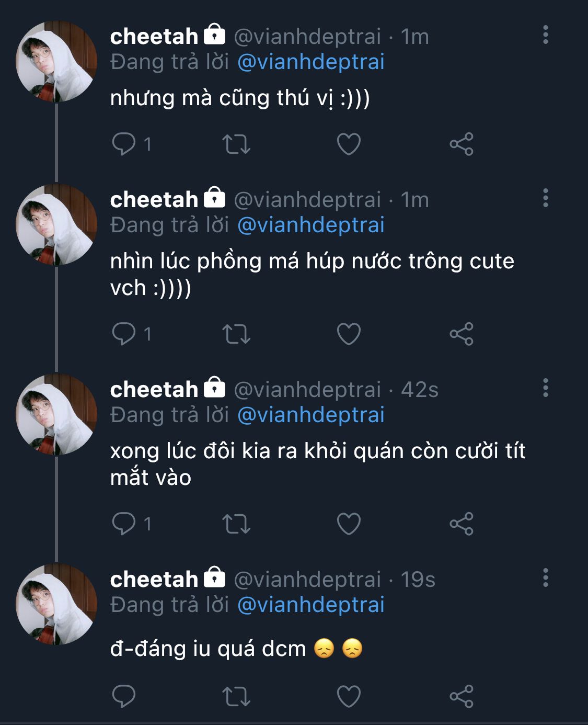Share the 'nhưng mà cũng thú vị' tweet
Image resolution: width=588 pixels, height=725 pixels.
(x=461, y=144)
